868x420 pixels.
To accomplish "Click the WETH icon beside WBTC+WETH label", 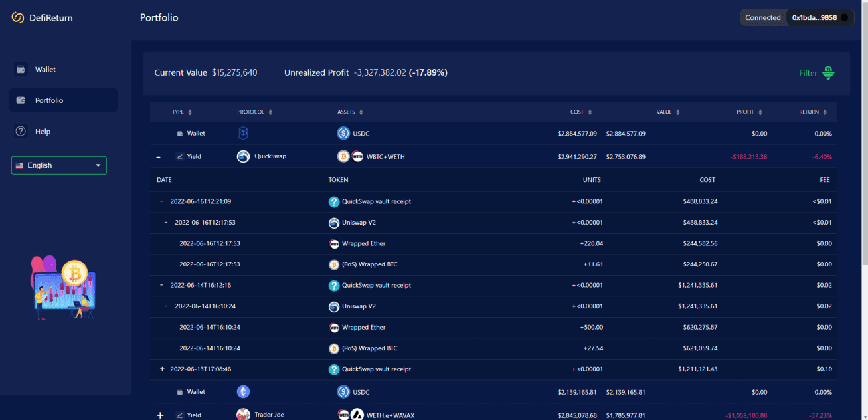I will 357,157.
